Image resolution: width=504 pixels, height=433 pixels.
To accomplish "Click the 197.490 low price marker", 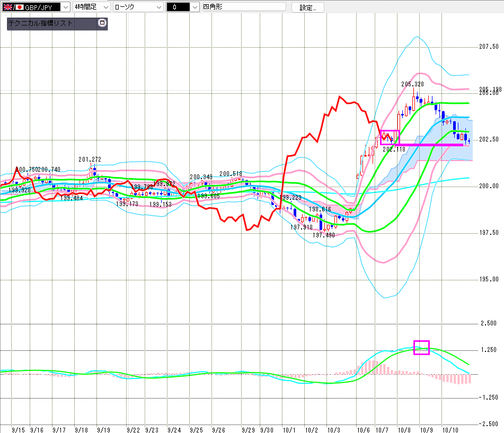I will point(323,235).
